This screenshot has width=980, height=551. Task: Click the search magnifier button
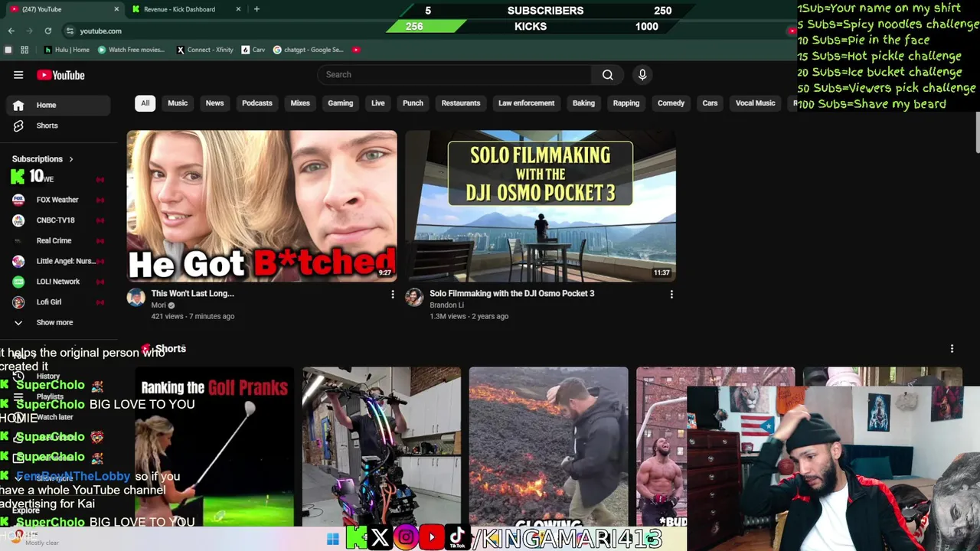pyautogui.click(x=607, y=75)
